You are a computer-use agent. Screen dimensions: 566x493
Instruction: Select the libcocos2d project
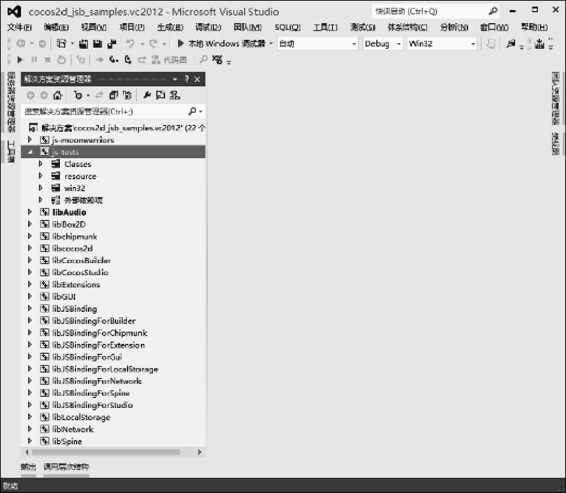(73, 248)
